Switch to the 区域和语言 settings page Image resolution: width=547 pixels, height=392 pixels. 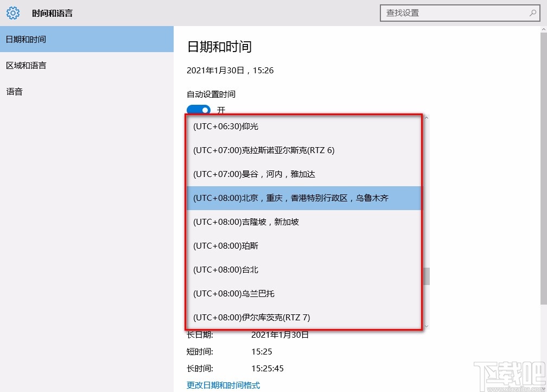coord(26,65)
